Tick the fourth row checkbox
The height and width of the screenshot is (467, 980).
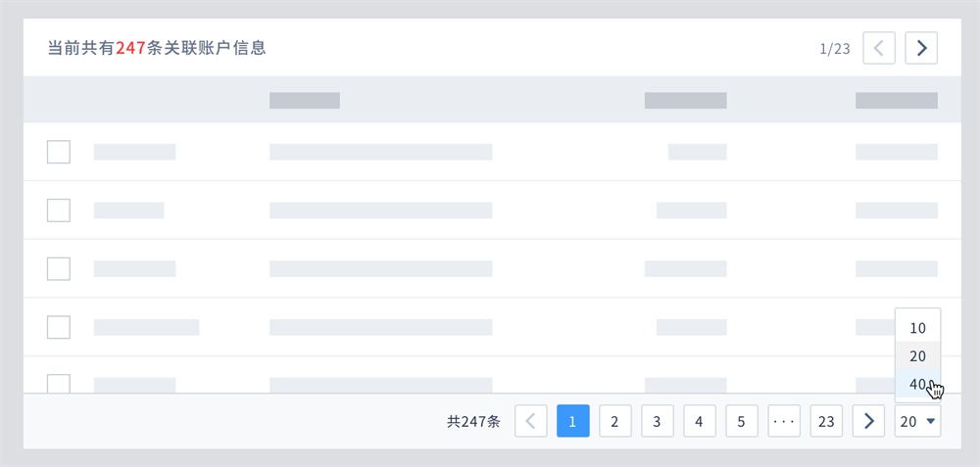tap(59, 327)
